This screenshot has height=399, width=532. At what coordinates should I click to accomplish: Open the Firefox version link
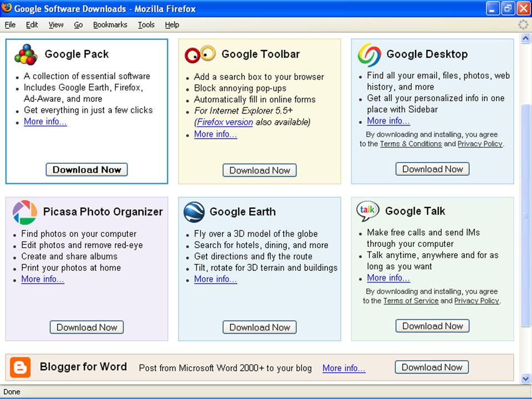[x=225, y=122]
